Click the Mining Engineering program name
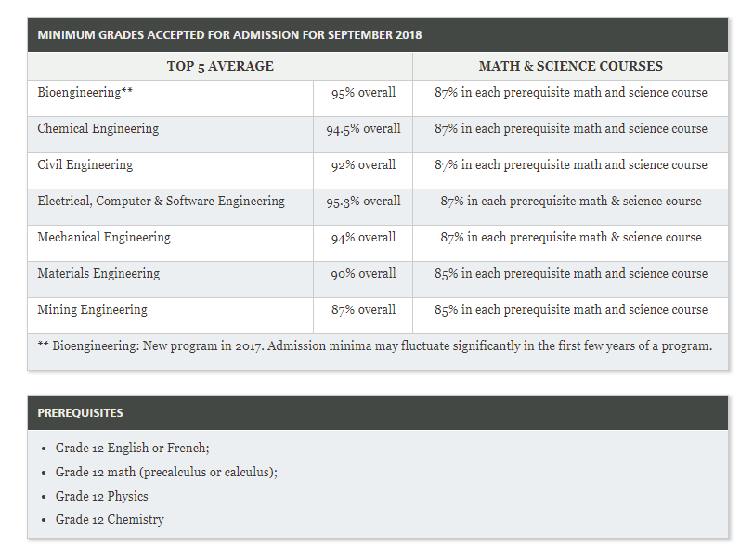Image resolution: width=754 pixels, height=560 pixels. pyautogui.click(x=92, y=310)
